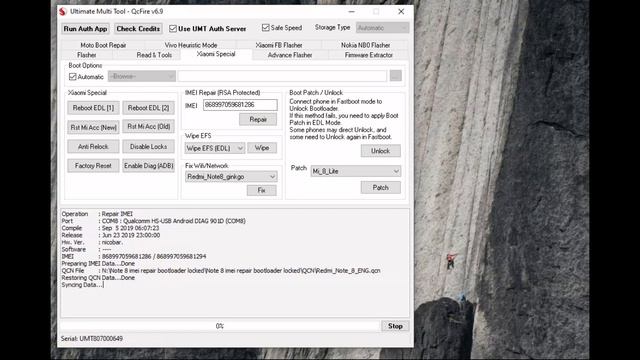
Task: Open Xiaomi FB Flasher tab
Action: click(x=279, y=45)
